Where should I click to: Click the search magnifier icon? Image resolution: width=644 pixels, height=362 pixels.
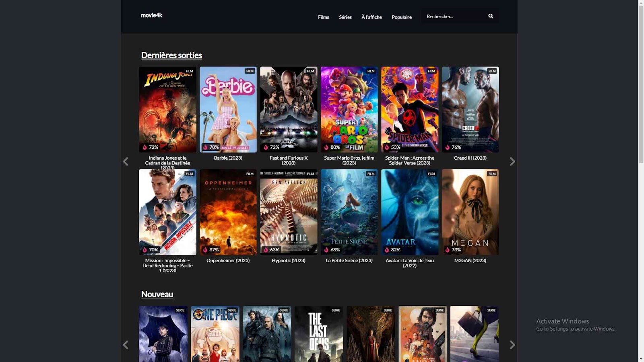(x=491, y=16)
